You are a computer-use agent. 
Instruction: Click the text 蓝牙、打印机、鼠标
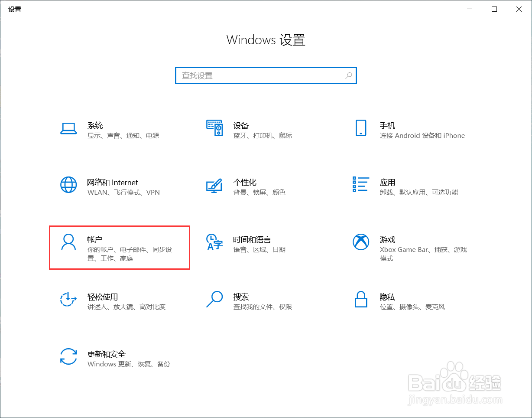263,136
